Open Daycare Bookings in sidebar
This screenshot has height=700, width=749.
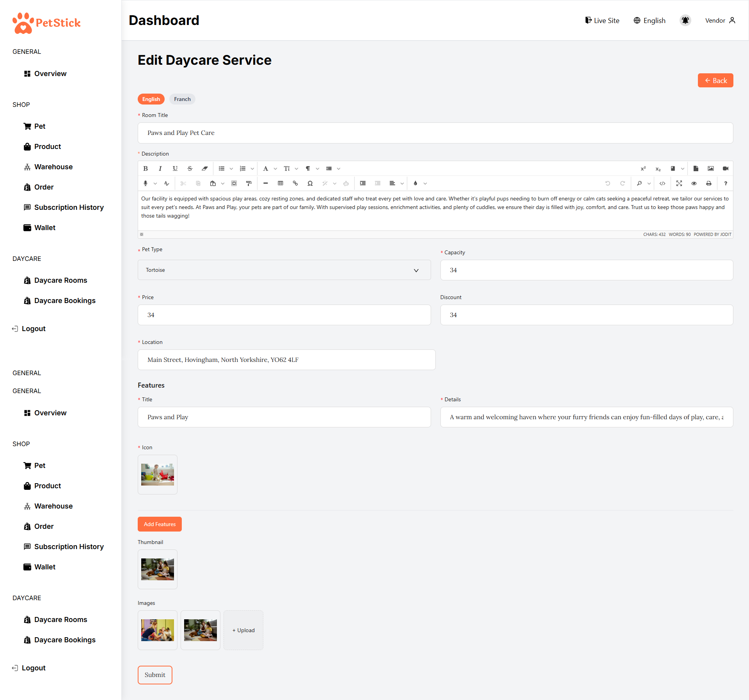(x=65, y=301)
